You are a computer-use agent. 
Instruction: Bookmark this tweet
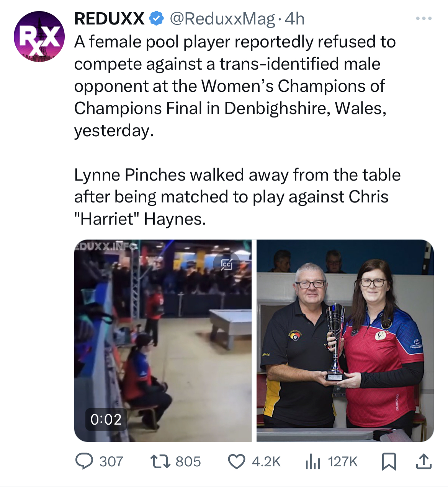pyautogui.click(x=389, y=461)
